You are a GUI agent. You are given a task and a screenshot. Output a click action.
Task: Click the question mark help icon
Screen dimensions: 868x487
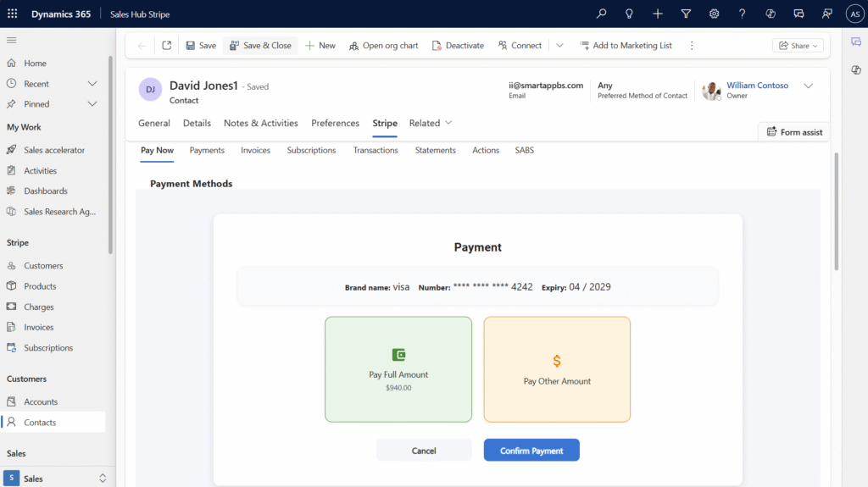pyautogui.click(x=743, y=14)
